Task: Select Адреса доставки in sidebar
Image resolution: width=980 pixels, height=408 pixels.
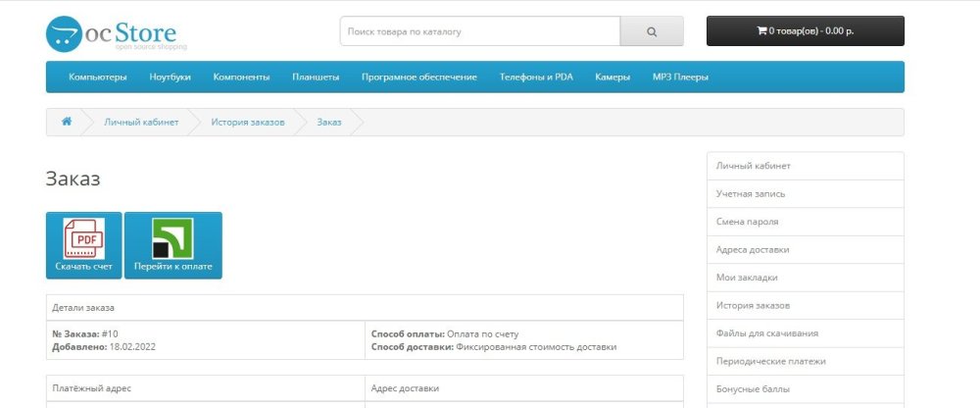Action: [x=753, y=250]
